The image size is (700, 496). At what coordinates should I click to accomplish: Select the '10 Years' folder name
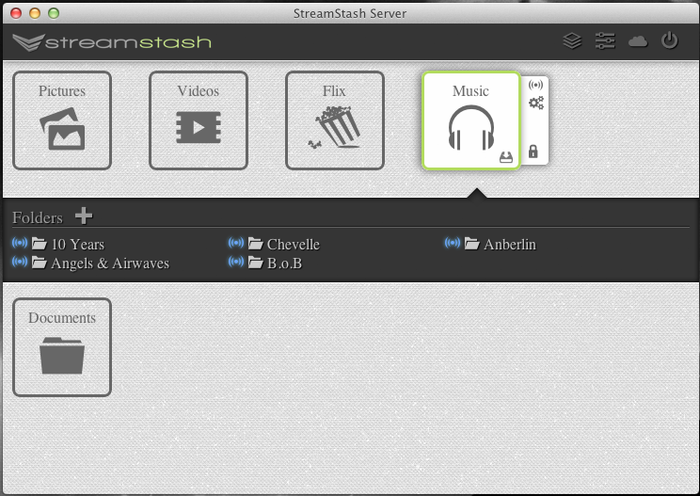pos(78,245)
